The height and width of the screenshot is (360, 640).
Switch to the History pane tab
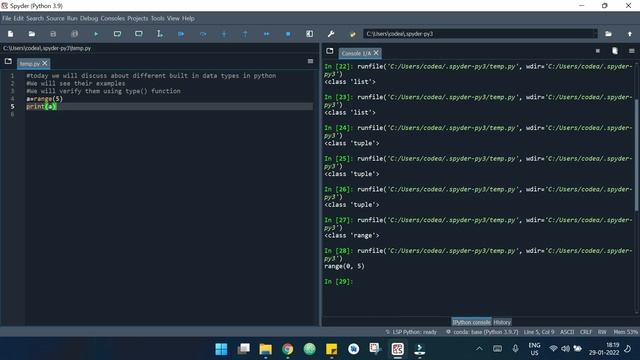tap(502, 322)
